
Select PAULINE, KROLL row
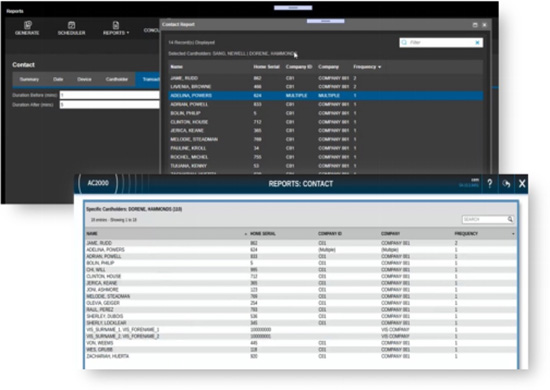coord(326,148)
